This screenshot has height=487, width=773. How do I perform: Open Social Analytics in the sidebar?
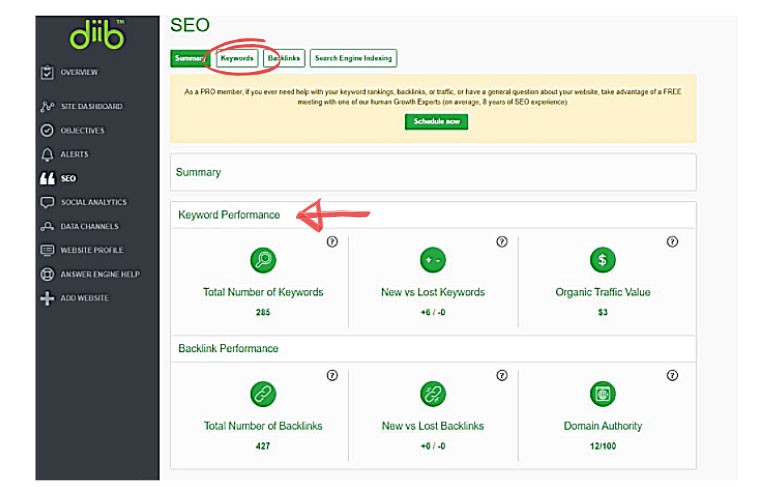tap(94, 202)
